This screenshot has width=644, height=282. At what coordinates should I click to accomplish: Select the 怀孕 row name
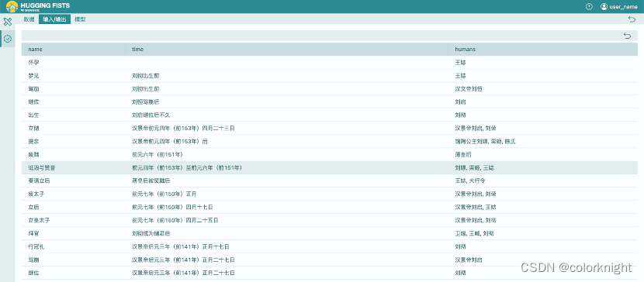pos(33,63)
